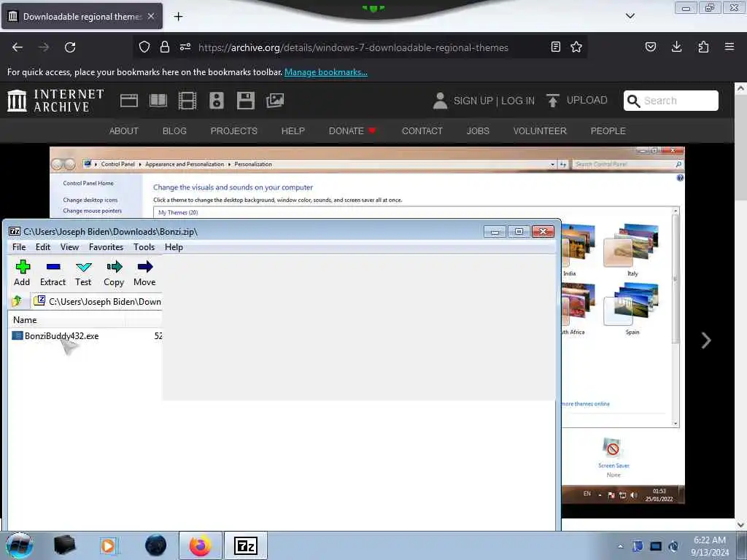Screen dimensions: 747x560
Task: Open the 7-Zip View menu
Action: 69,247
